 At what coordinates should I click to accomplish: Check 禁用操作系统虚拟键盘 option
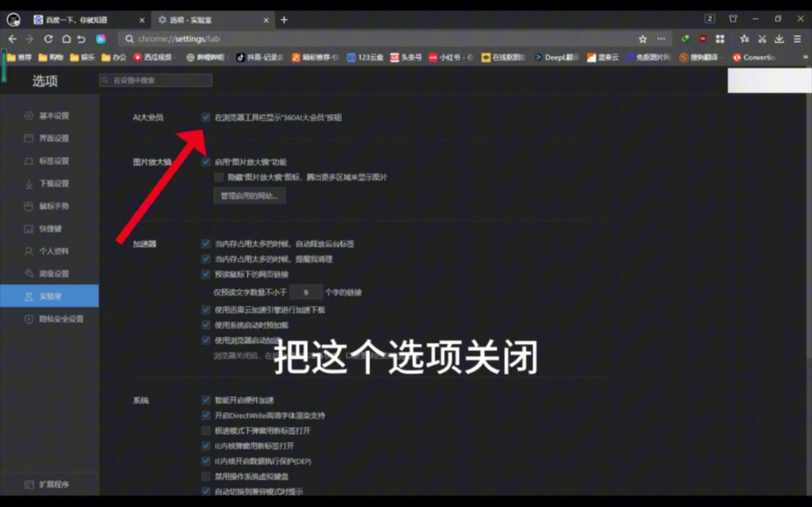pyautogui.click(x=206, y=476)
